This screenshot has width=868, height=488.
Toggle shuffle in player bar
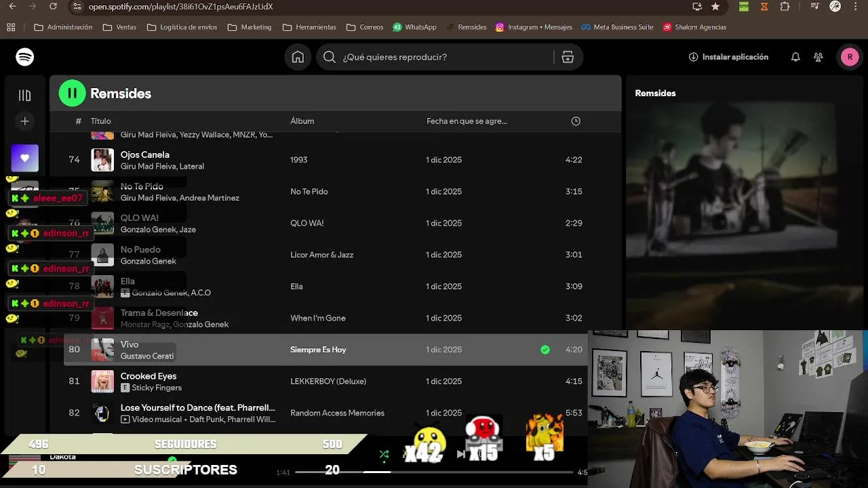click(384, 454)
